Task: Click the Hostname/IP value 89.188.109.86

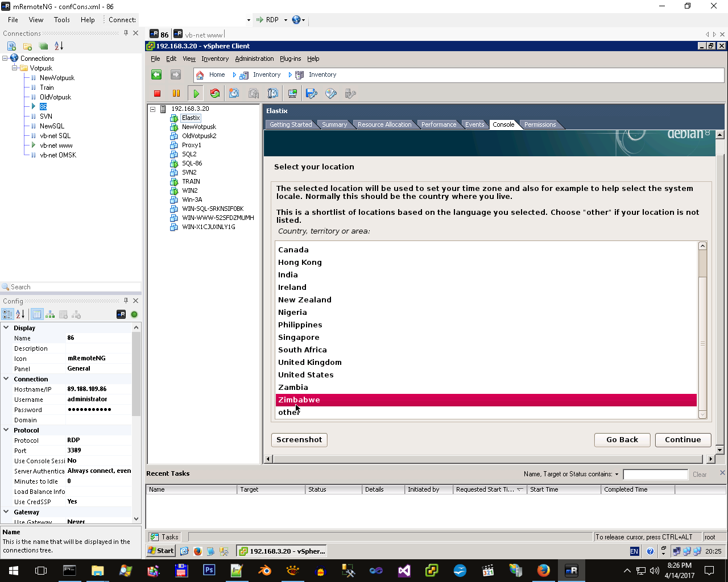Action: point(87,389)
